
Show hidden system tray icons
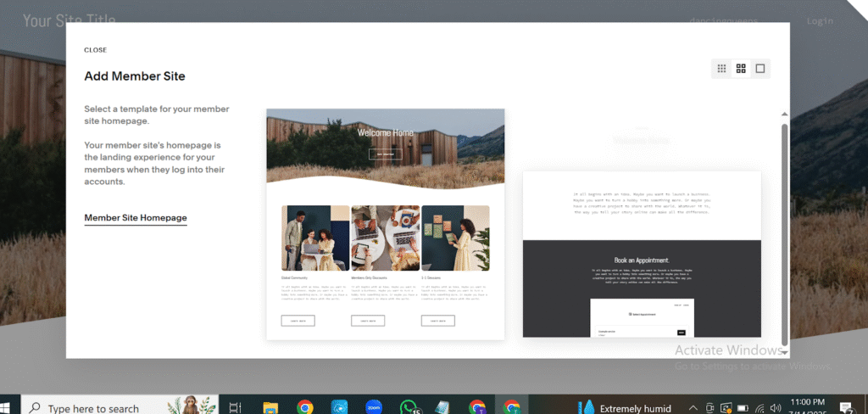(693, 408)
